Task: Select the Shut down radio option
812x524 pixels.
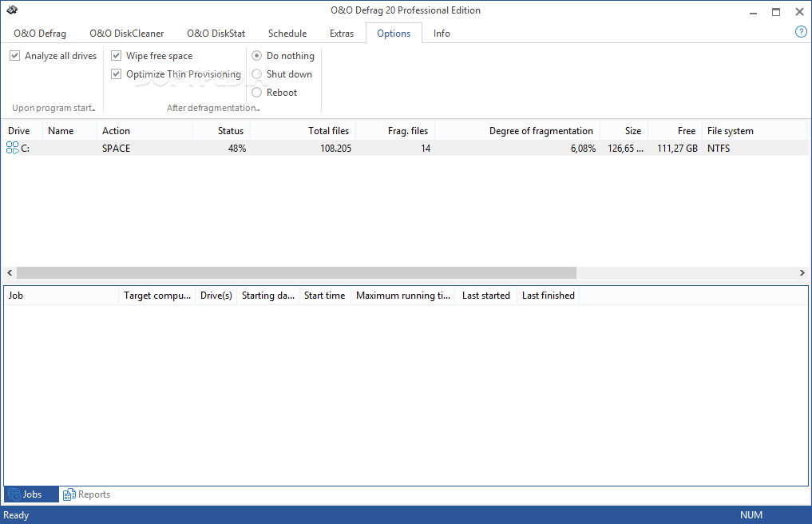Action: click(x=257, y=74)
